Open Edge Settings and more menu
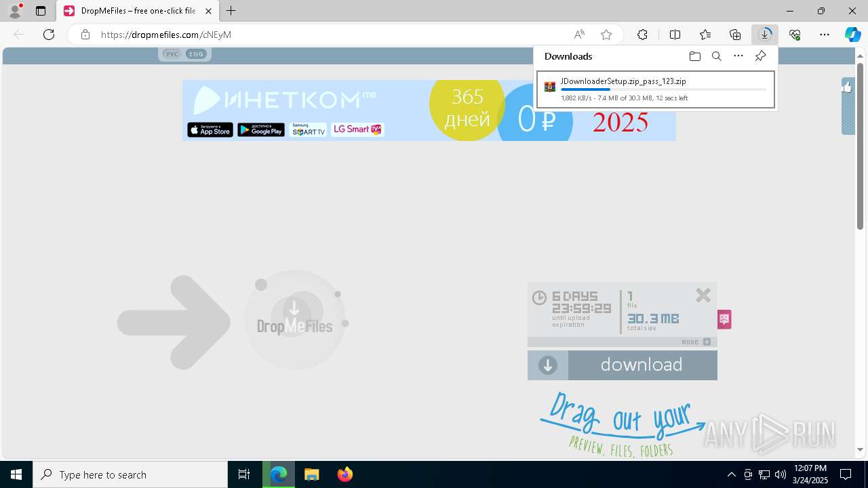This screenshot has width=868, height=488. (x=825, y=35)
